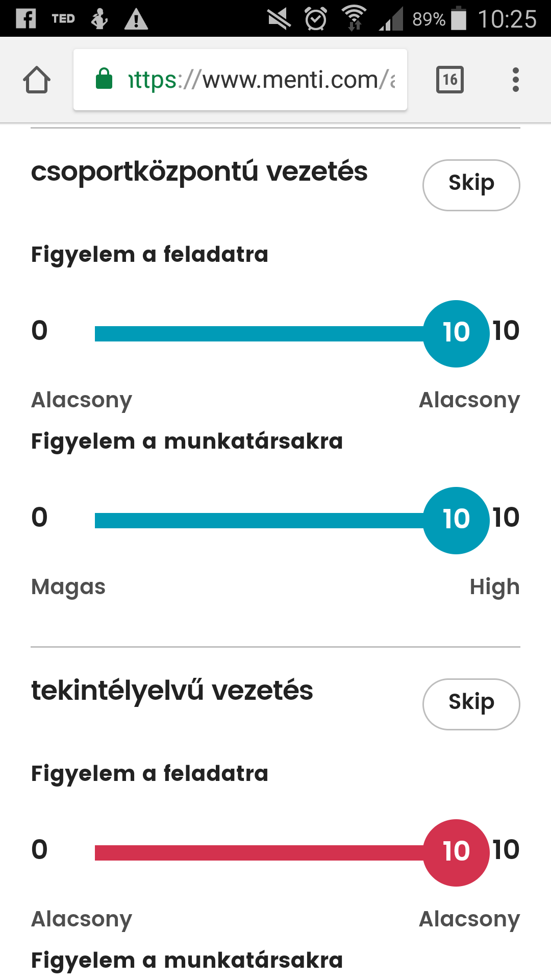Screen dimensions: 551x980
Task: Click the blue feladatra slider track midpoint
Action: [x=259, y=334]
